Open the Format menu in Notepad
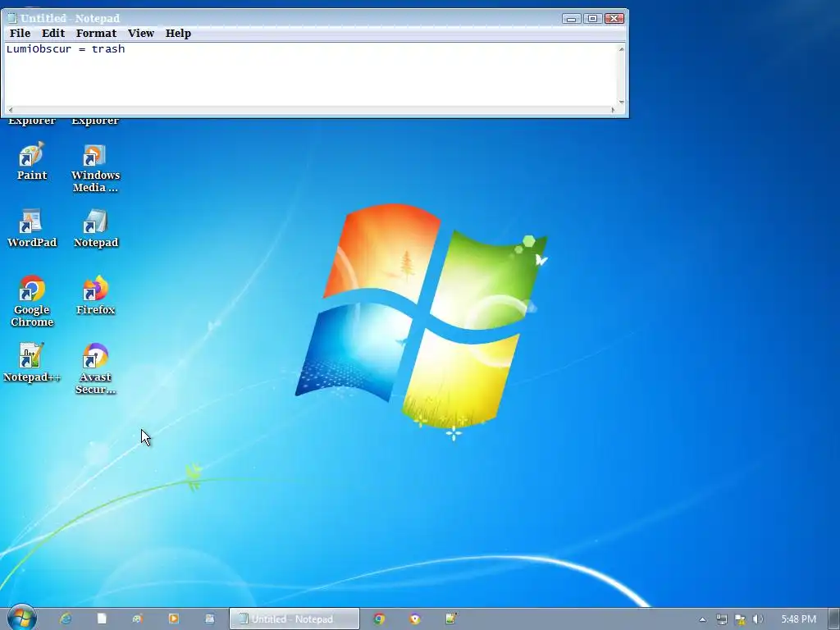The image size is (840, 630). click(x=96, y=33)
